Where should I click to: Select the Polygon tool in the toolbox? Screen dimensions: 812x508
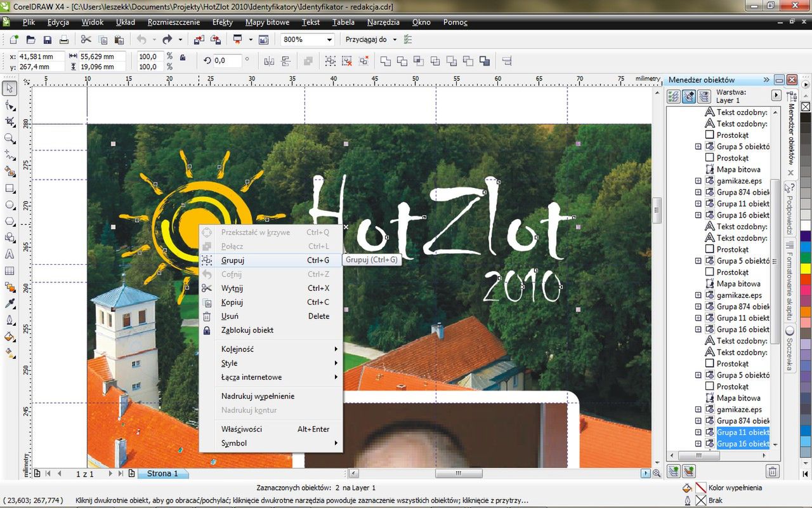coord(10,222)
